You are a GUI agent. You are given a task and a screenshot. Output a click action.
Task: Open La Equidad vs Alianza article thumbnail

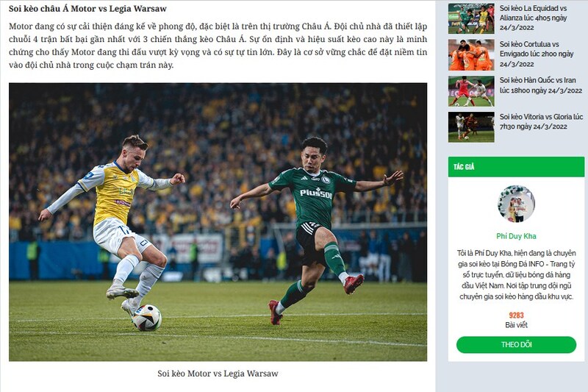point(471,18)
